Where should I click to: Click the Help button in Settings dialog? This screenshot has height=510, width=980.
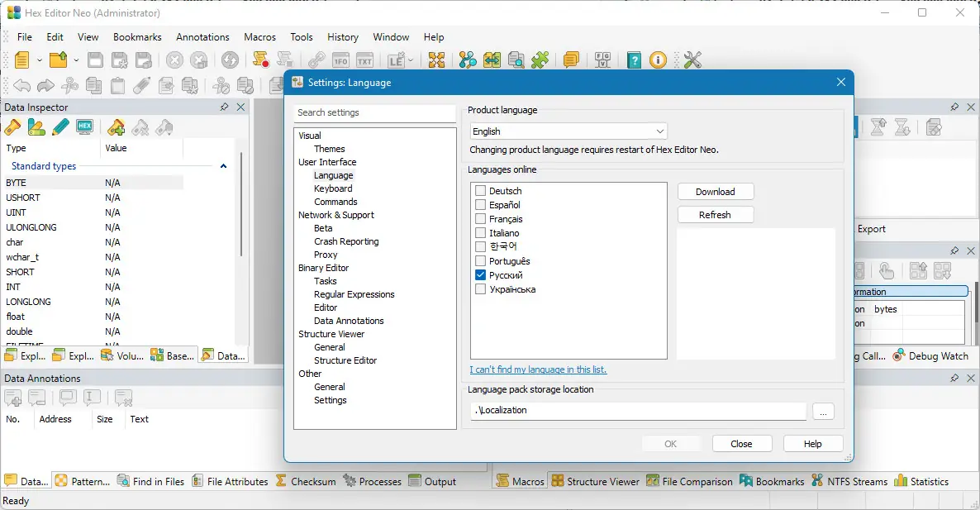[x=812, y=444]
